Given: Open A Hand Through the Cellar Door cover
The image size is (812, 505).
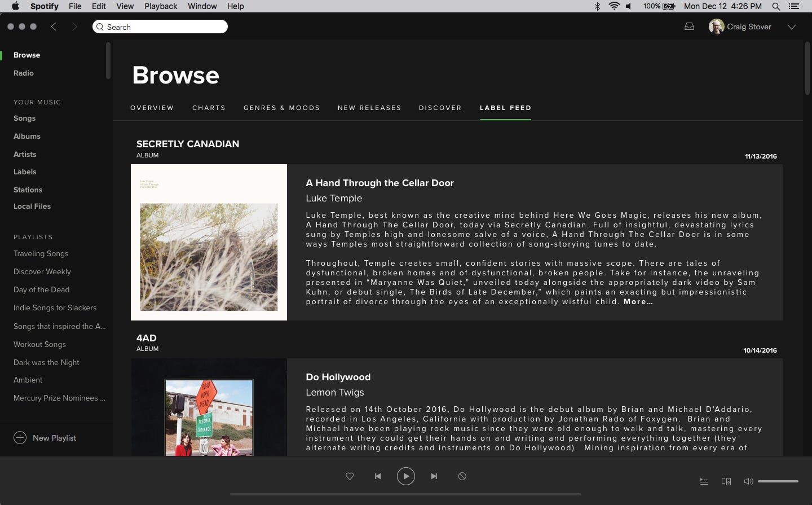Looking at the screenshot, I should [x=209, y=242].
